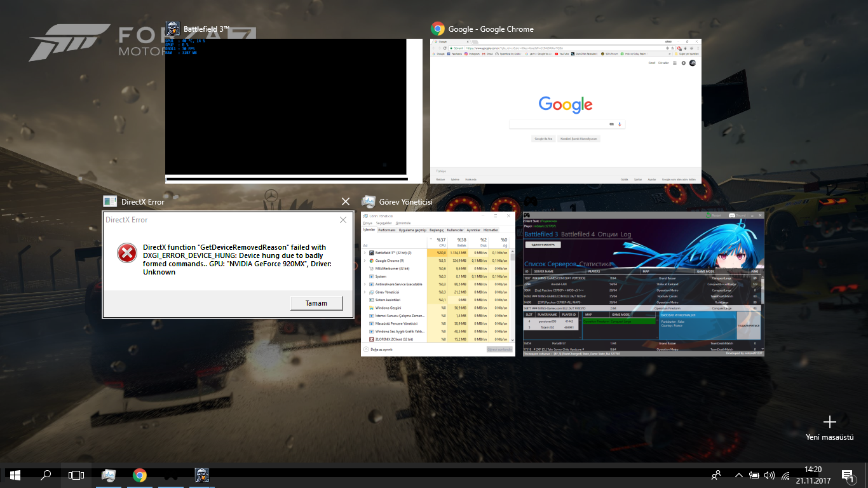Screen dimensions: 868x488
Task: Open the People icon in system tray
Action: 716,475
